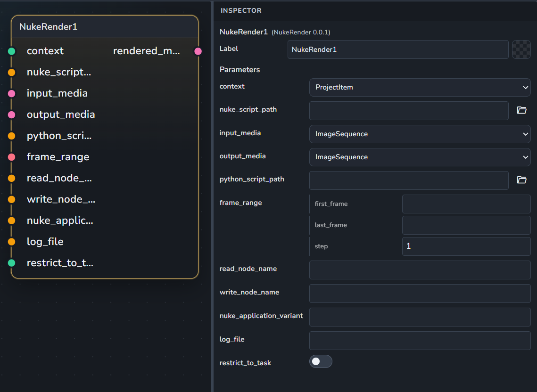Click the nuke_script_path text field
The image size is (537, 392).
coord(409,111)
